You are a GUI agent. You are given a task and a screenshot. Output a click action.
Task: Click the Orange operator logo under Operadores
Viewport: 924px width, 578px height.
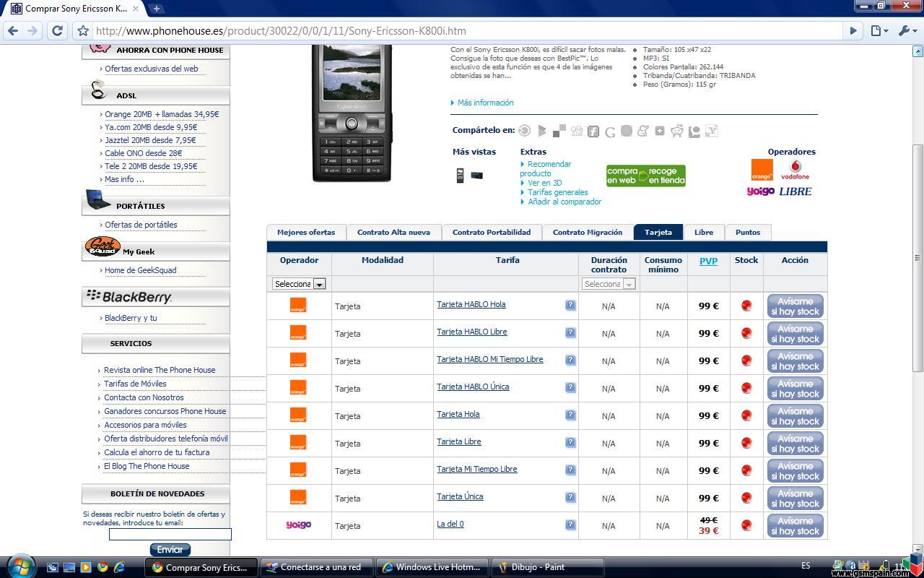coord(762,170)
